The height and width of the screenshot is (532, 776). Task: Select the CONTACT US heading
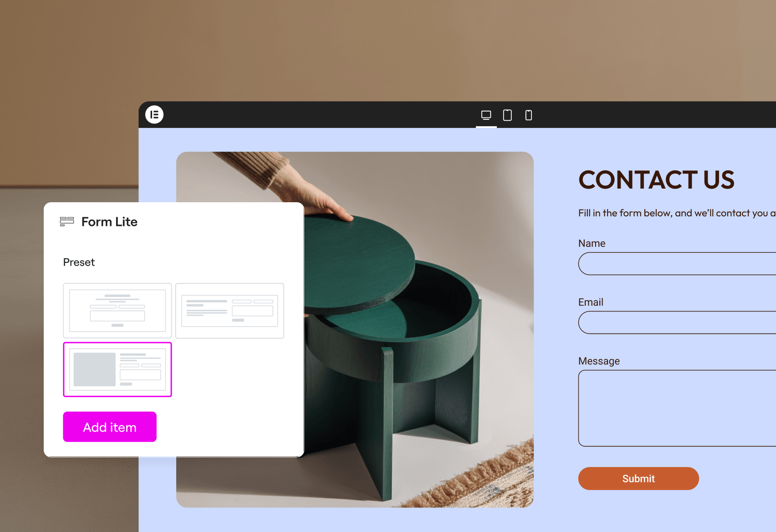656,180
